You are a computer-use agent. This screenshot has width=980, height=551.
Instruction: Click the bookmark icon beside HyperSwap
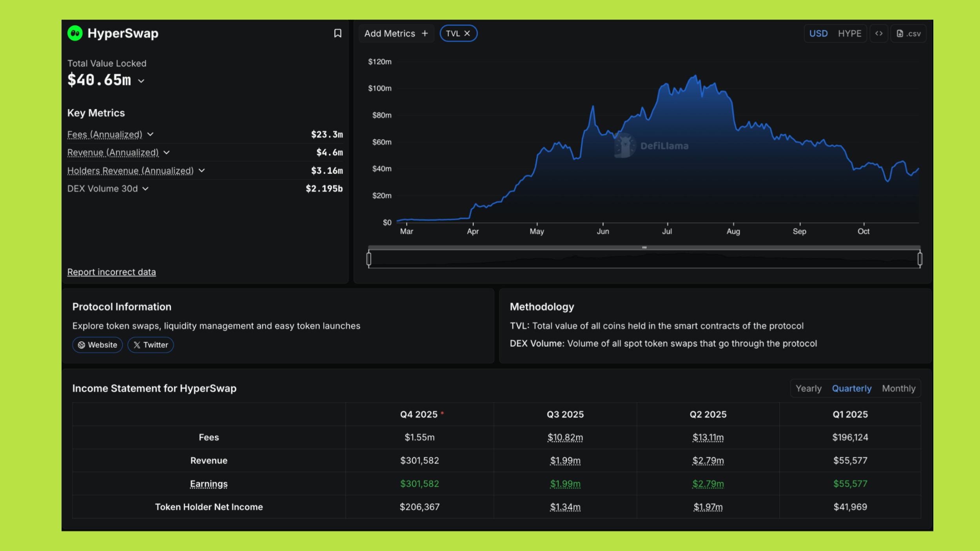(338, 33)
